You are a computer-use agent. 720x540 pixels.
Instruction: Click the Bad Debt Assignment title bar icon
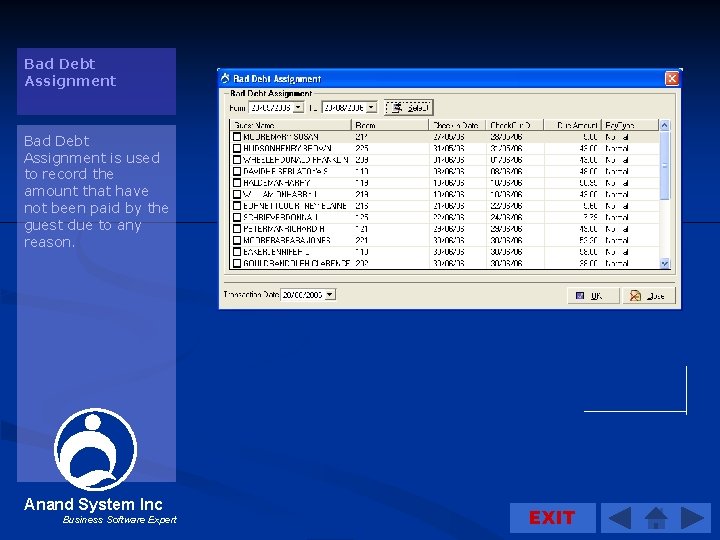pos(225,79)
